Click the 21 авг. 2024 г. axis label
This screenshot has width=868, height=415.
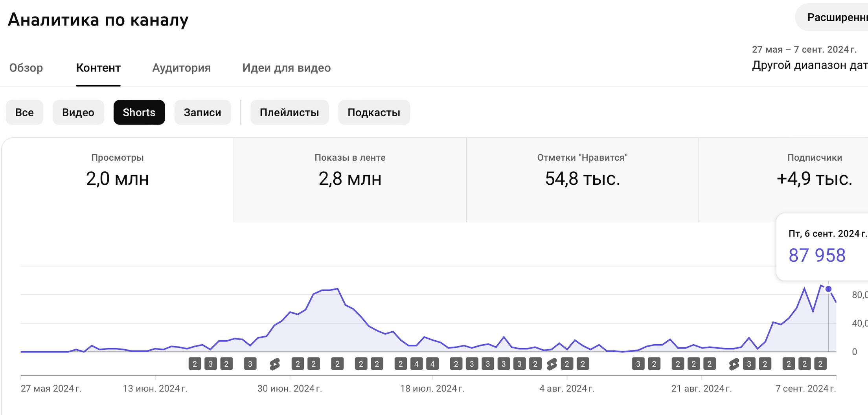pyautogui.click(x=701, y=389)
